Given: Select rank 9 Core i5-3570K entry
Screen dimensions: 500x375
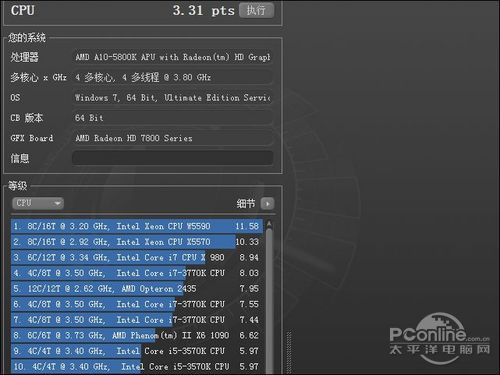Looking at the screenshot, I should (x=137, y=351).
